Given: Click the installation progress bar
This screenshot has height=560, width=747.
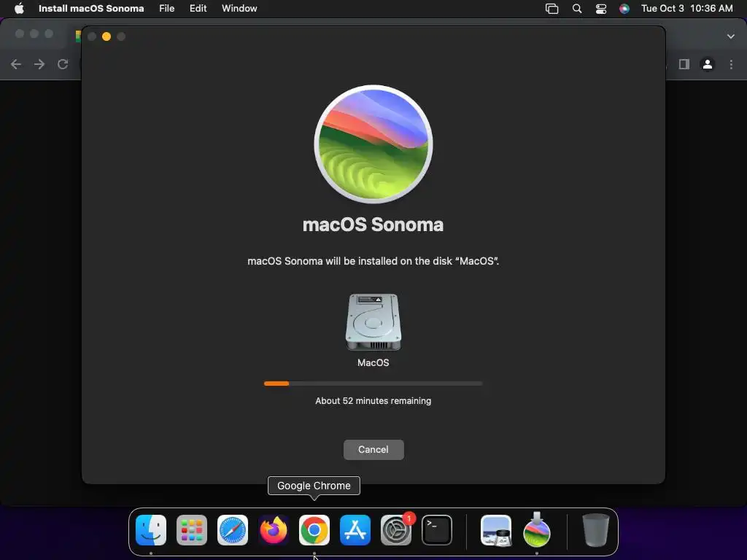Looking at the screenshot, I should [x=373, y=384].
